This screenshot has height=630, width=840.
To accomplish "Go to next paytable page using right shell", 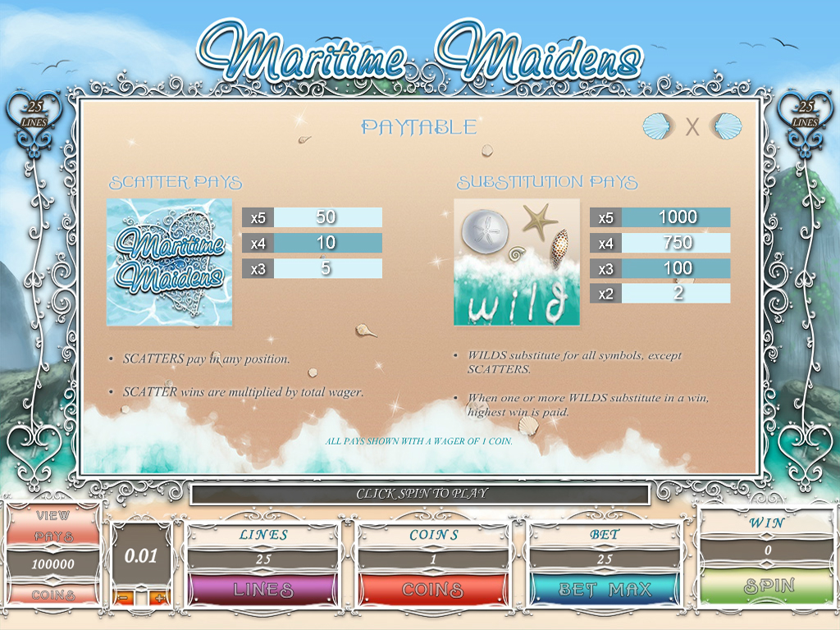I will (x=728, y=127).
